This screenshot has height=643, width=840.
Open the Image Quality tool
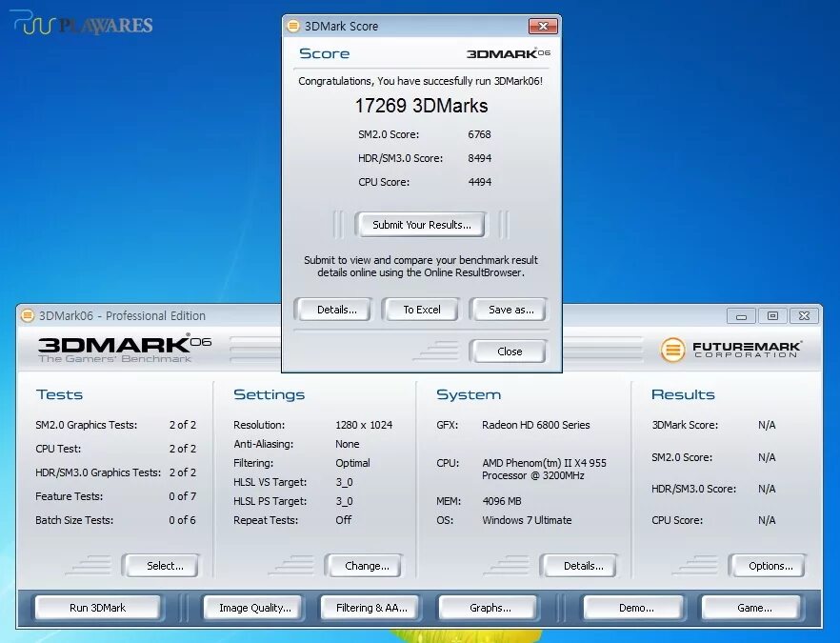(253, 607)
